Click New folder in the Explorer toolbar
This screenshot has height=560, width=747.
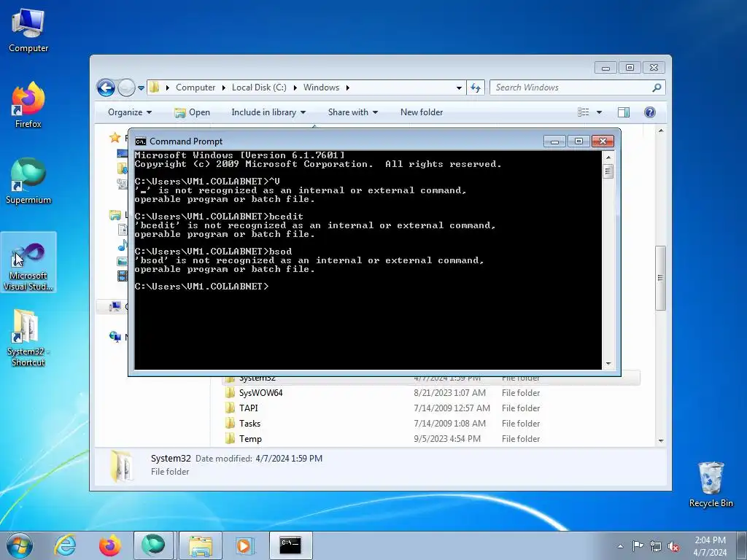tap(422, 112)
